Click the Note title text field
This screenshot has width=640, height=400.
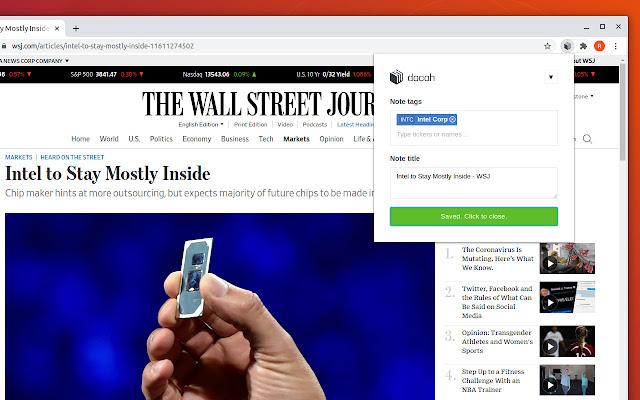(x=473, y=183)
